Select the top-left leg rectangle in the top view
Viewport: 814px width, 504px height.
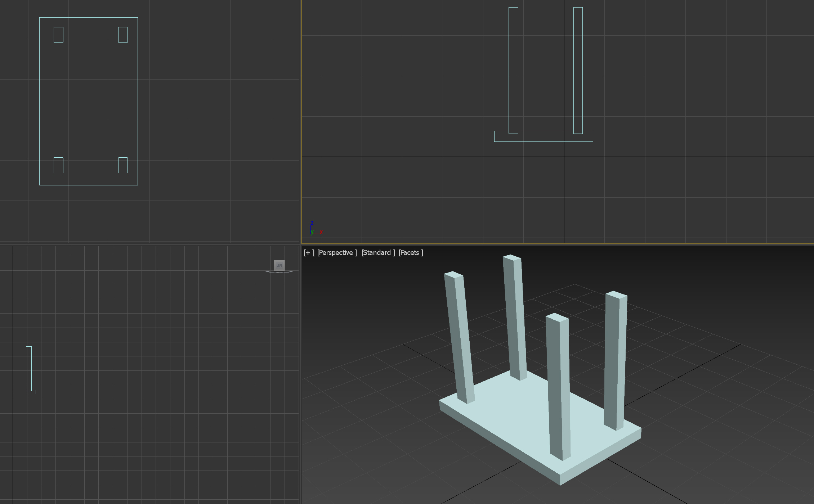58,35
